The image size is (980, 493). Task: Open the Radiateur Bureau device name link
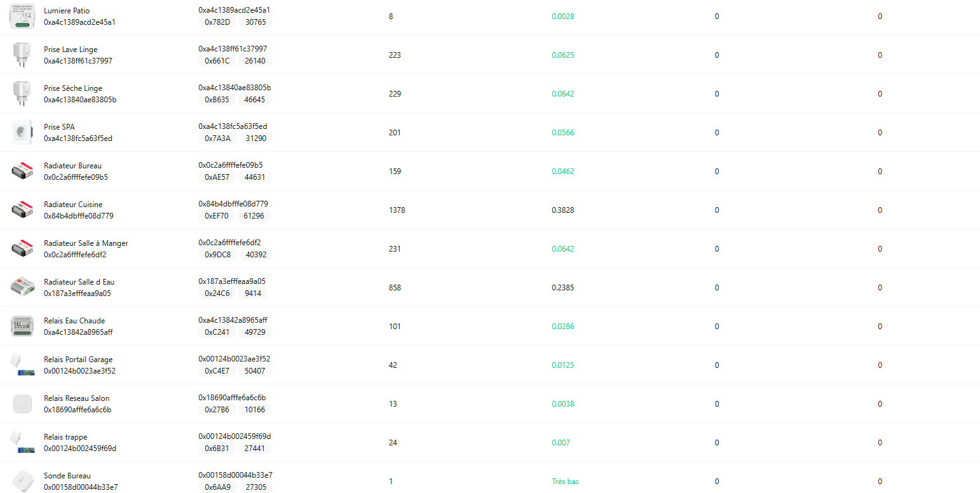(72, 166)
